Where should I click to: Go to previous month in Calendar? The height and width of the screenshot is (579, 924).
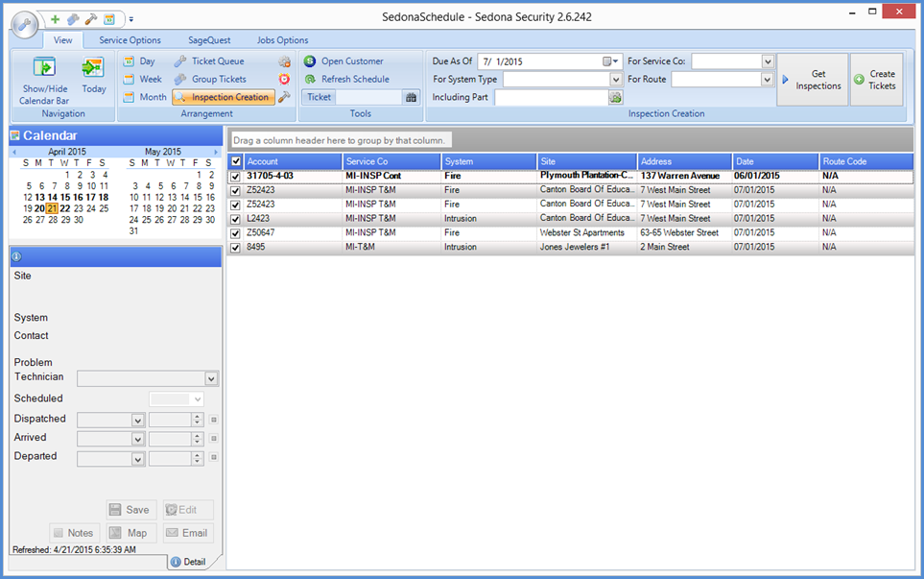click(14, 152)
